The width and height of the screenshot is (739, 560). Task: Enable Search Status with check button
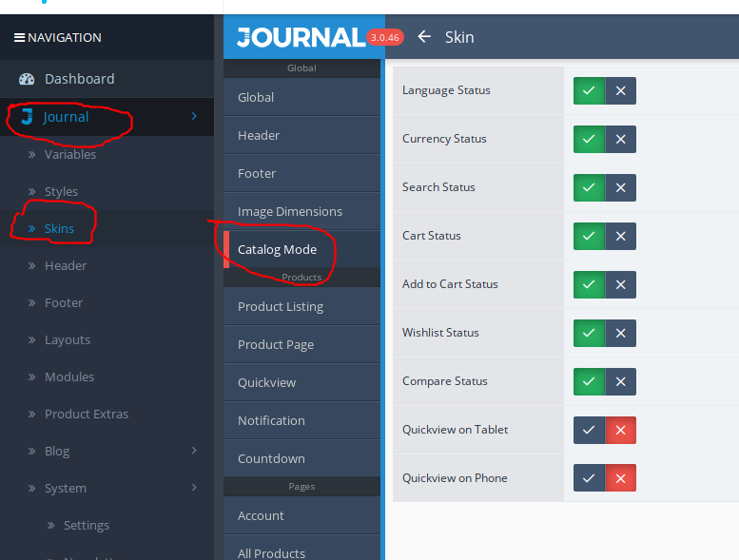click(589, 187)
